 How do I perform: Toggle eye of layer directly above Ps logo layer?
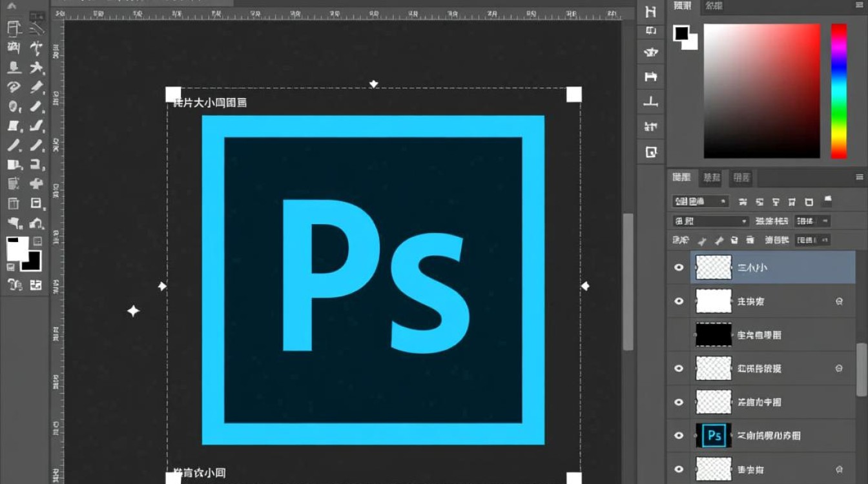pyautogui.click(x=679, y=402)
